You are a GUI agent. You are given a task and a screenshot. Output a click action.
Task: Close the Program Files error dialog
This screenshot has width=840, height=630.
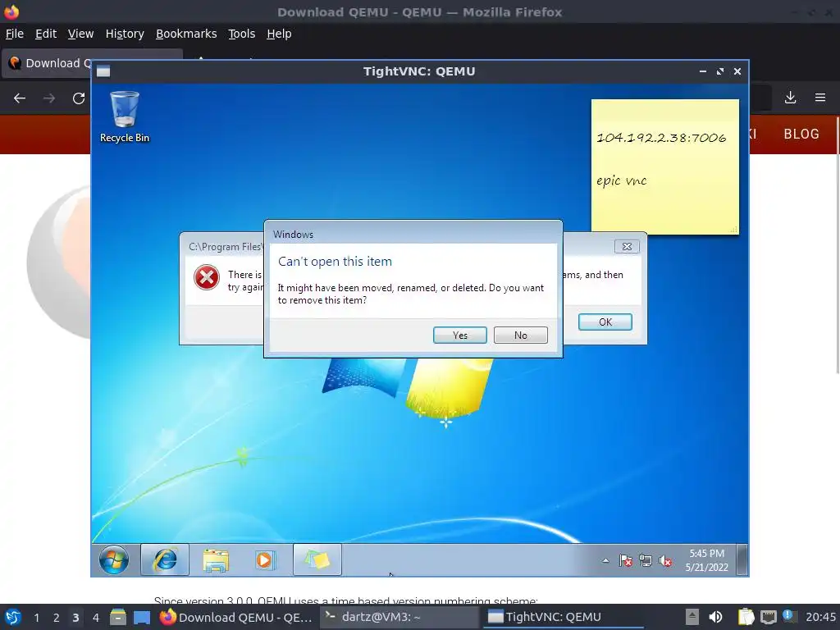pos(627,246)
